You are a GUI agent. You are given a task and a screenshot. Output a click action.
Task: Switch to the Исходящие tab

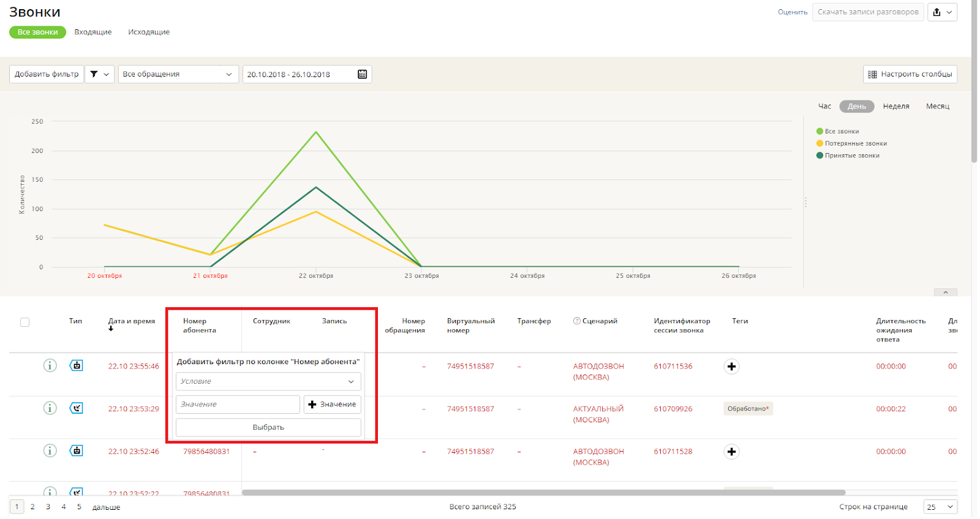tap(149, 32)
